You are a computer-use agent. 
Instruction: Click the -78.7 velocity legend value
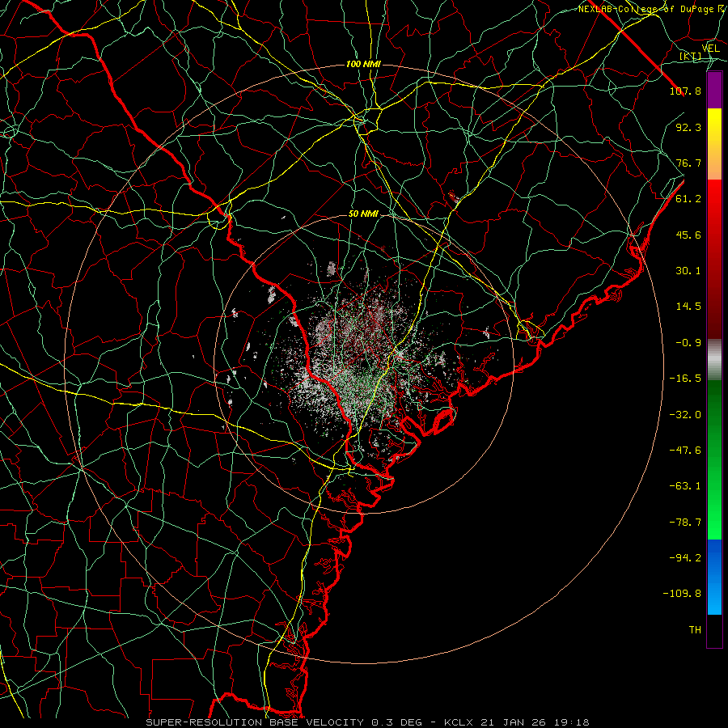(685, 523)
